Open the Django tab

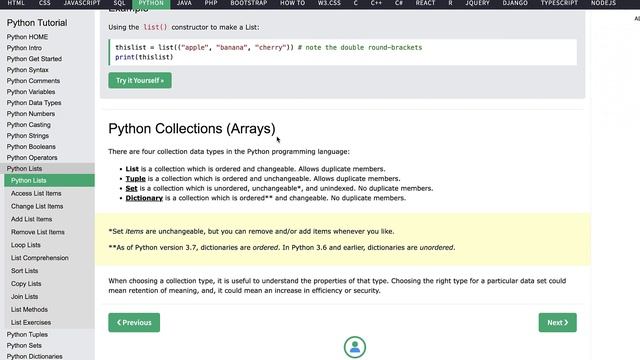[x=515, y=3]
